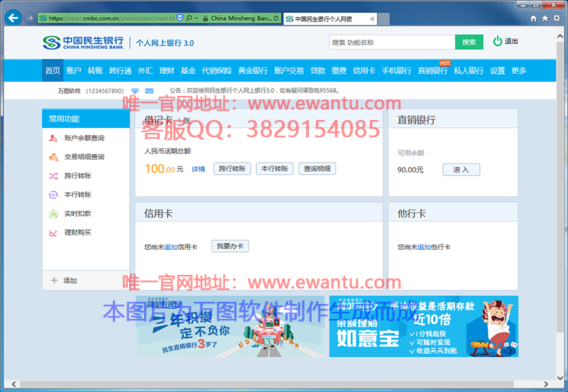Open the 手机银行 menu item
The height and width of the screenshot is (392, 568).
coord(397,70)
